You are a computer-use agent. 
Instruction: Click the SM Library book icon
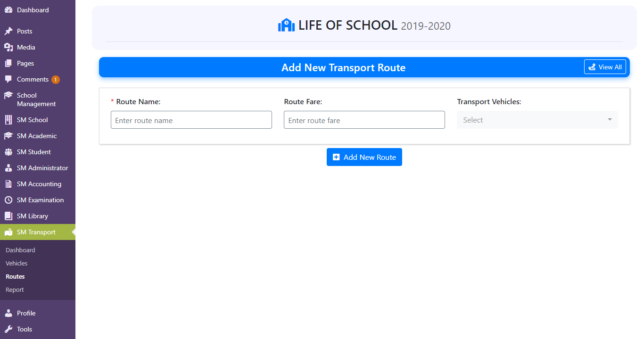click(8, 216)
